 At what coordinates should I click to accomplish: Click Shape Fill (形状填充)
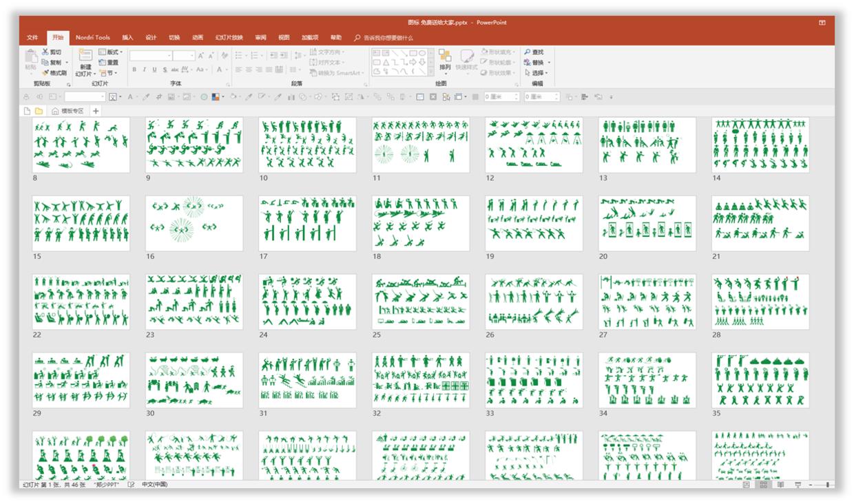(x=497, y=52)
